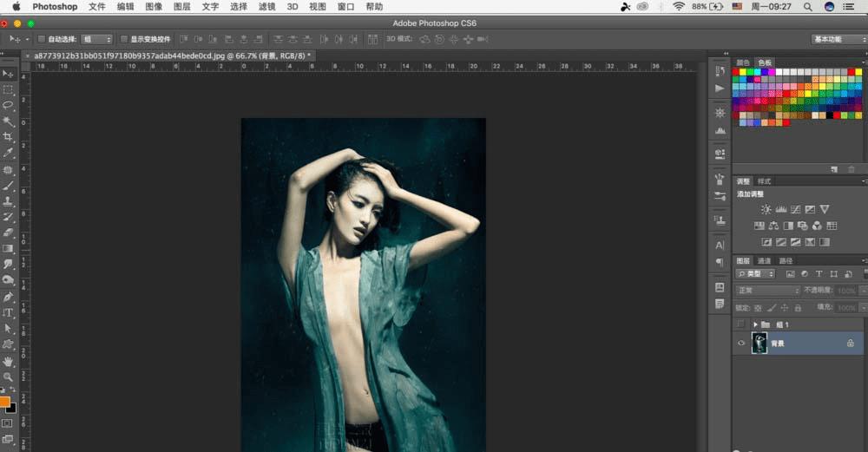
Task: Activate the Zoom tool in toolbox
Action: pyautogui.click(x=8, y=377)
